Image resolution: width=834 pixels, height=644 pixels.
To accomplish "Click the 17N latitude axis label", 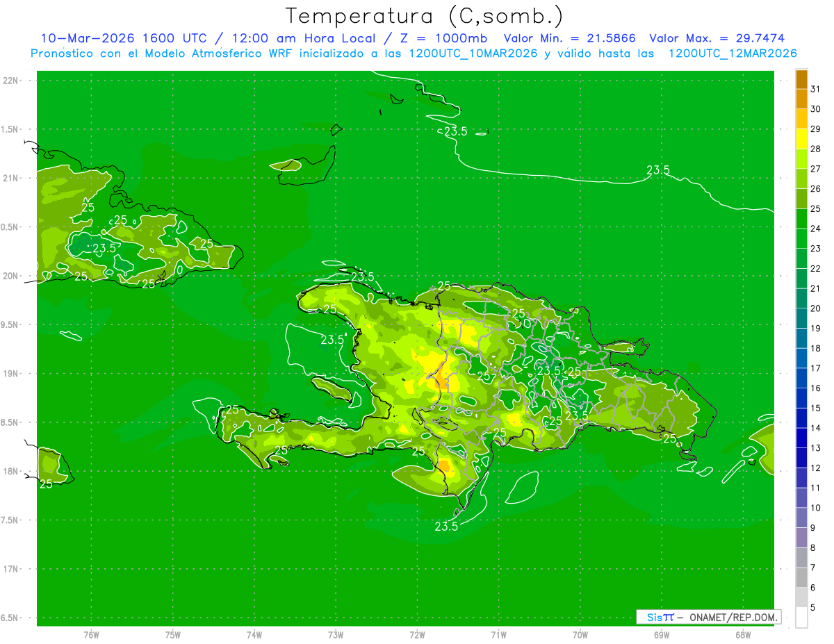I will [12, 569].
